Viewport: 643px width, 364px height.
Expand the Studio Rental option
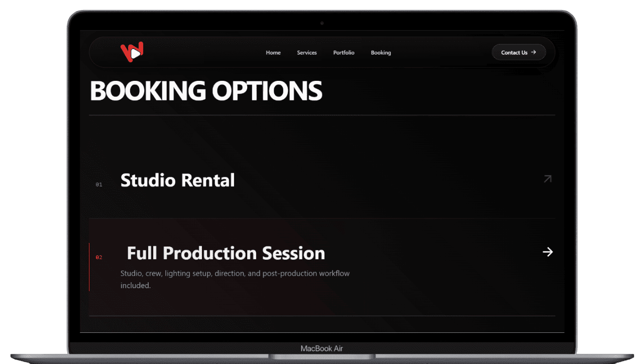point(177,180)
